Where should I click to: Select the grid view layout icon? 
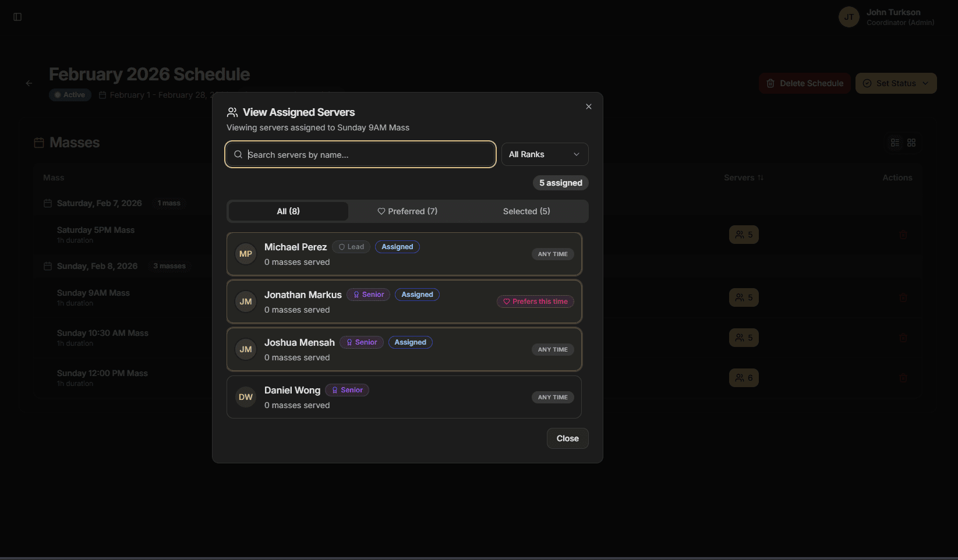click(x=911, y=143)
